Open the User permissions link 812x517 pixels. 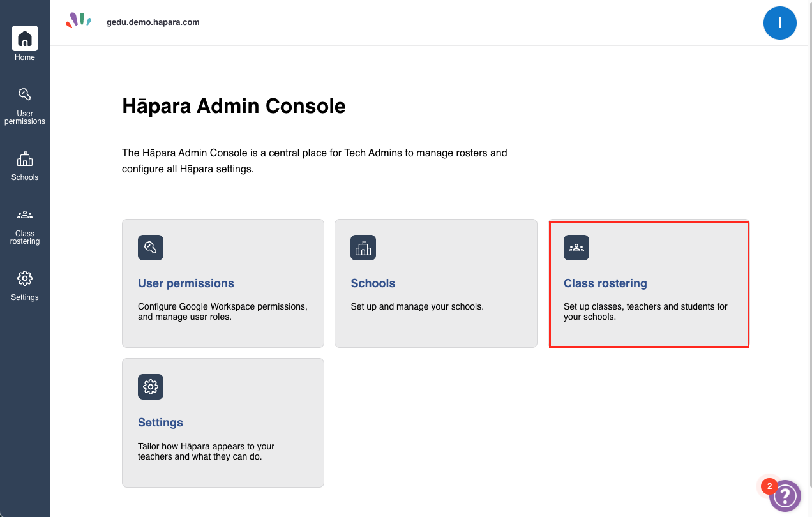pyautogui.click(x=186, y=283)
